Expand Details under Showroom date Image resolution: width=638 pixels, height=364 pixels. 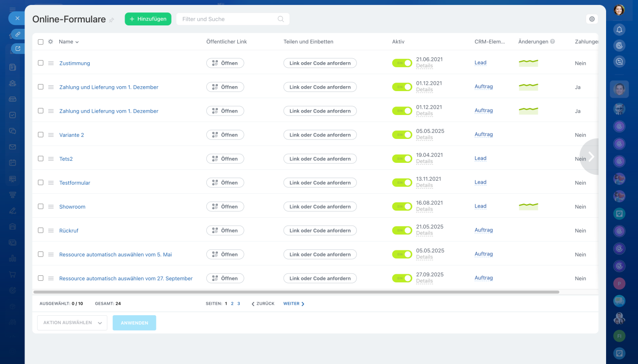coord(424,209)
